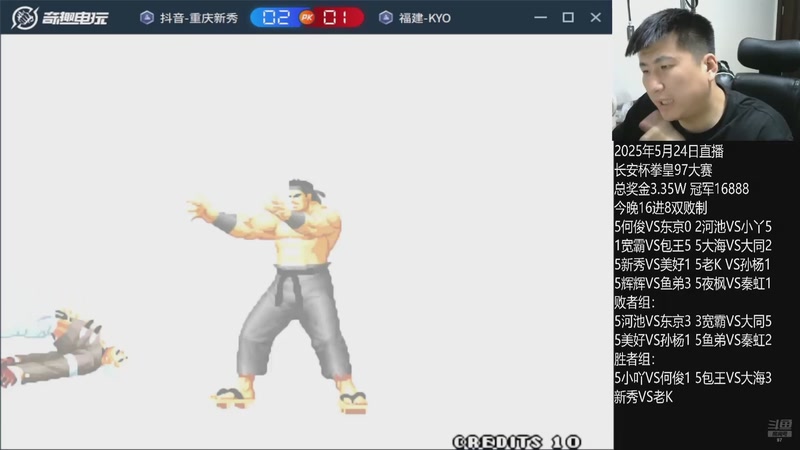
Task: Click the red score 01
Action: tap(336, 18)
